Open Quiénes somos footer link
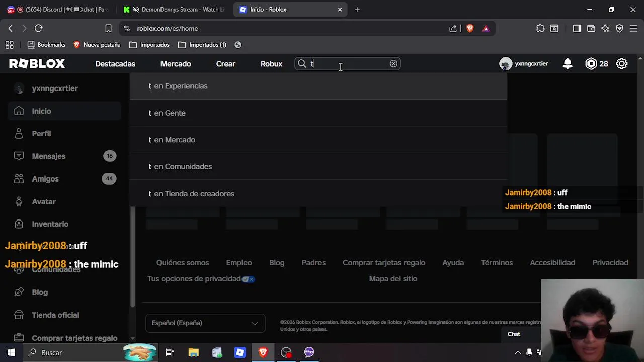Screen dimensions: 644x362 pos(183,263)
